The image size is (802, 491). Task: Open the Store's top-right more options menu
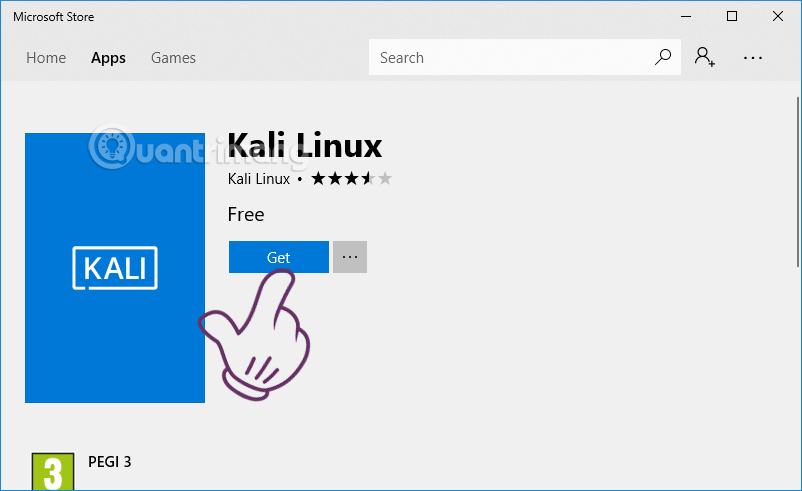coord(752,58)
